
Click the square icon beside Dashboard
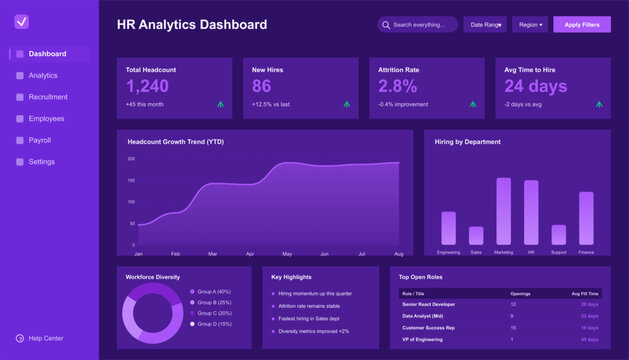(x=20, y=54)
